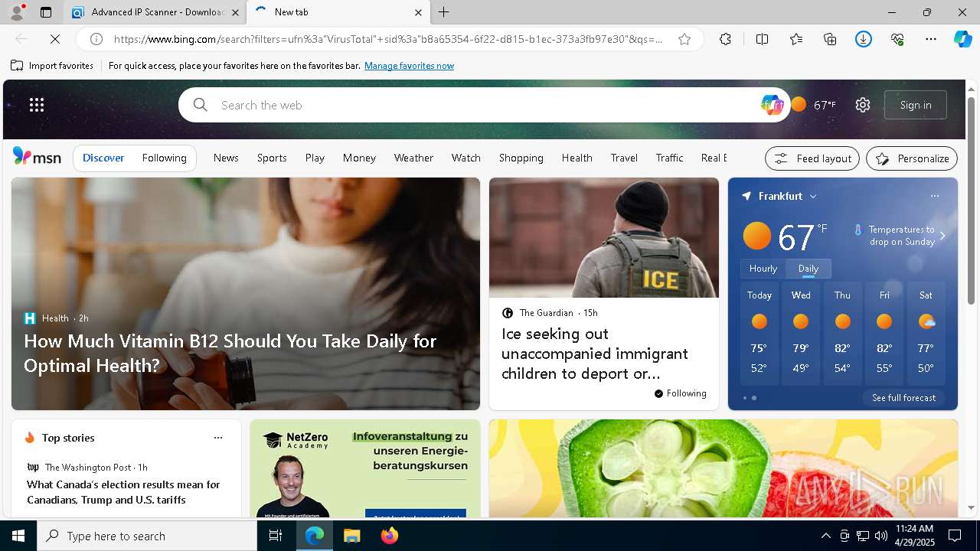Viewport: 980px width, 551px height.
Task: Select Wed forecast column
Action: [x=801, y=334]
